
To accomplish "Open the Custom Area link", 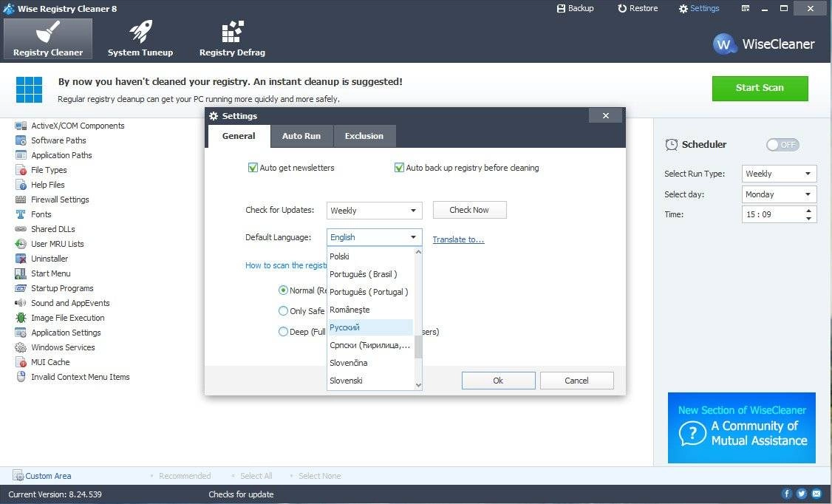I will pyautogui.click(x=42, y=476).
